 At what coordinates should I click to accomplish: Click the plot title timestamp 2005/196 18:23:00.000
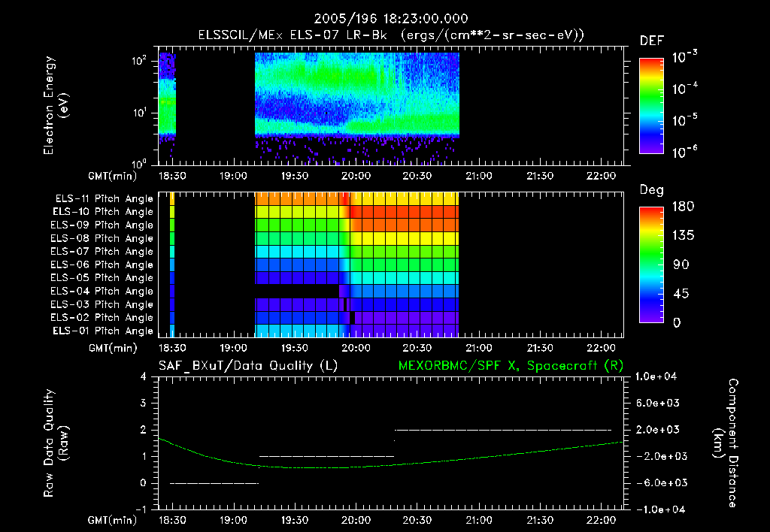[391, 19]
